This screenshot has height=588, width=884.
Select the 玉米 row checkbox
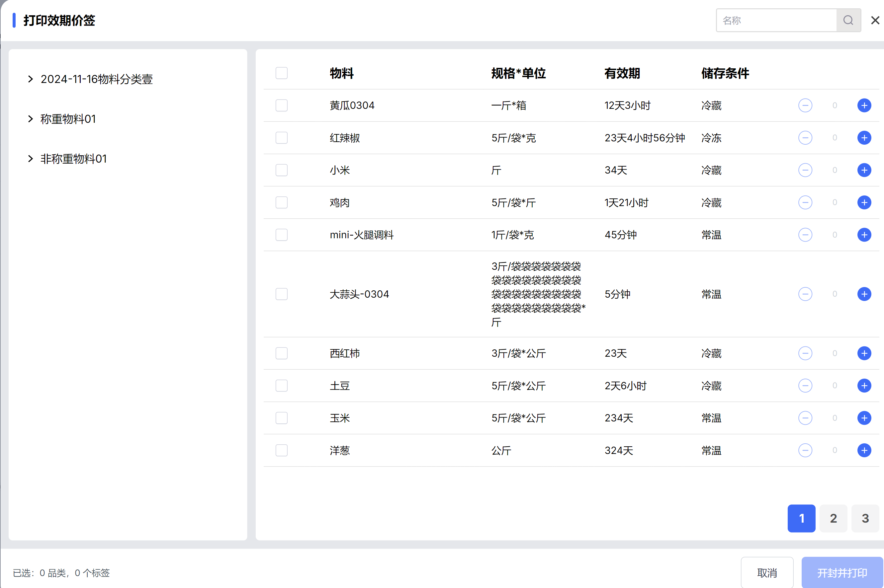pos(281,418)
